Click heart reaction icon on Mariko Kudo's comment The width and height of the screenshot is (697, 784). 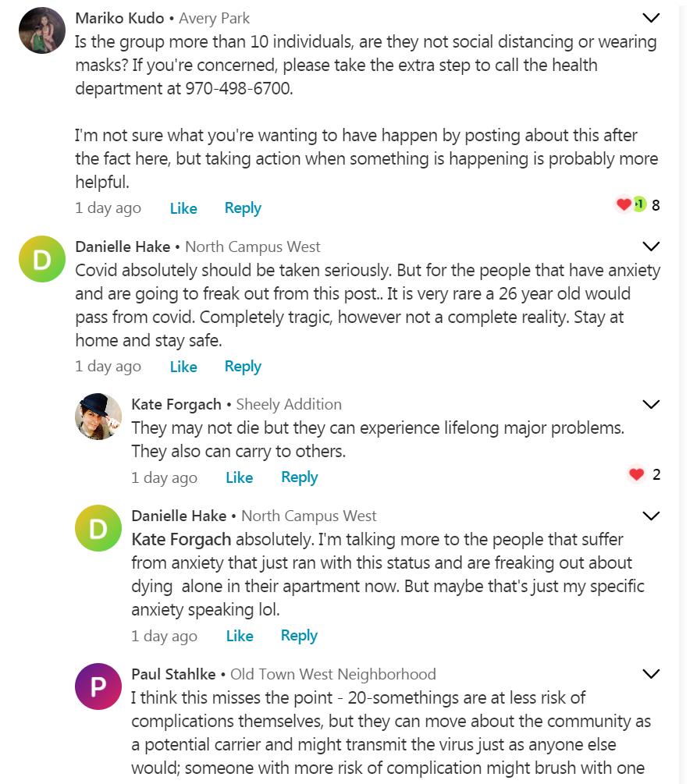pyautogui.click(x=624, y=204)
